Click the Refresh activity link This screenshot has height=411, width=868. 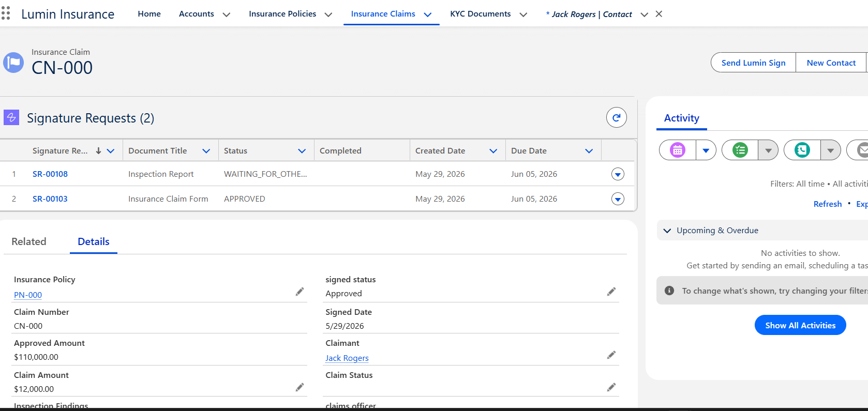828,204
